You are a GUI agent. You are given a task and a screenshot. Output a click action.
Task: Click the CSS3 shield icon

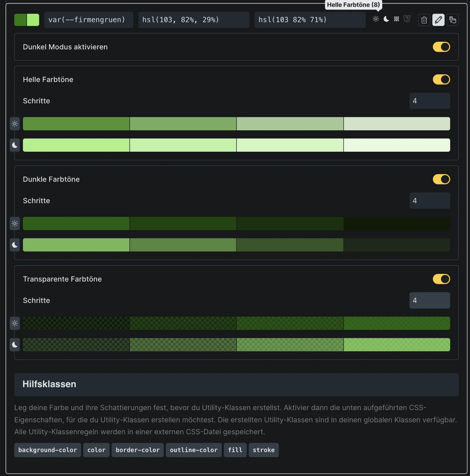(407, 19)
